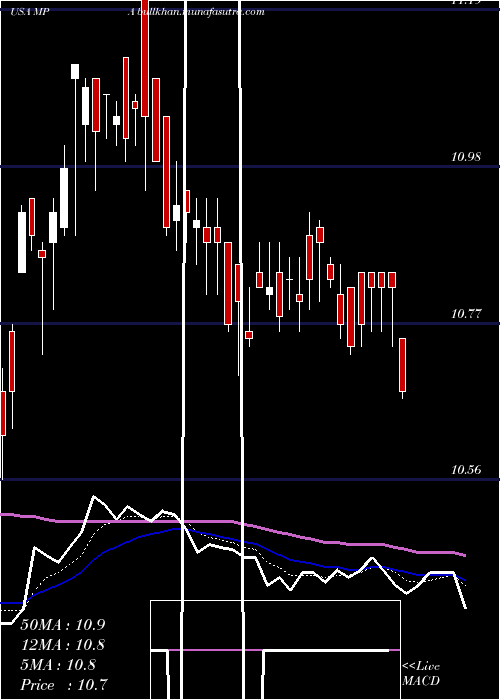Click the 5MA : 10.8 legend text
This screenshot has width=500, height=700.
pos(58,665)
